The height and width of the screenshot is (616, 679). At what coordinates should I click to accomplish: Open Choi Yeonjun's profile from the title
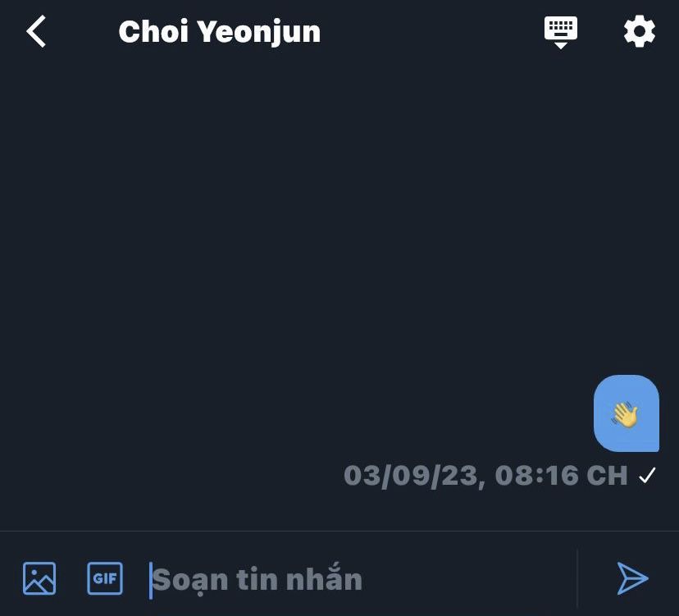tap(220, 32)
